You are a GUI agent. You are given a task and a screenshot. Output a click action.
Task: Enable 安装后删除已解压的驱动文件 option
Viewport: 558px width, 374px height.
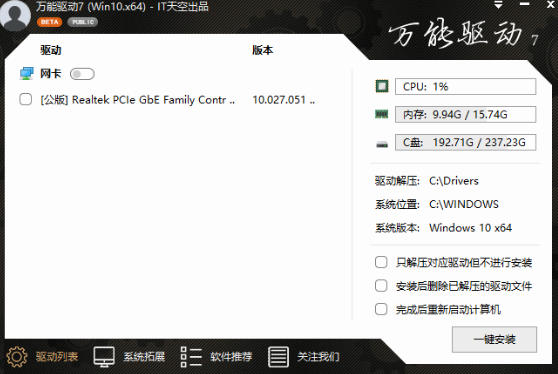(x=381, y=286)
